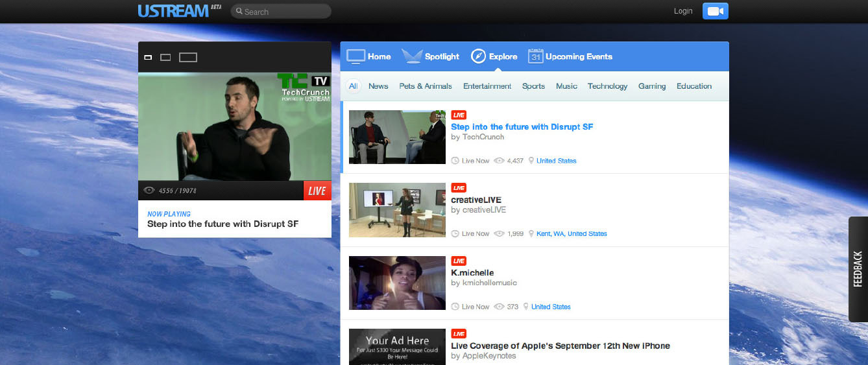Select the largest player size icon

click(x=188, y=57)
